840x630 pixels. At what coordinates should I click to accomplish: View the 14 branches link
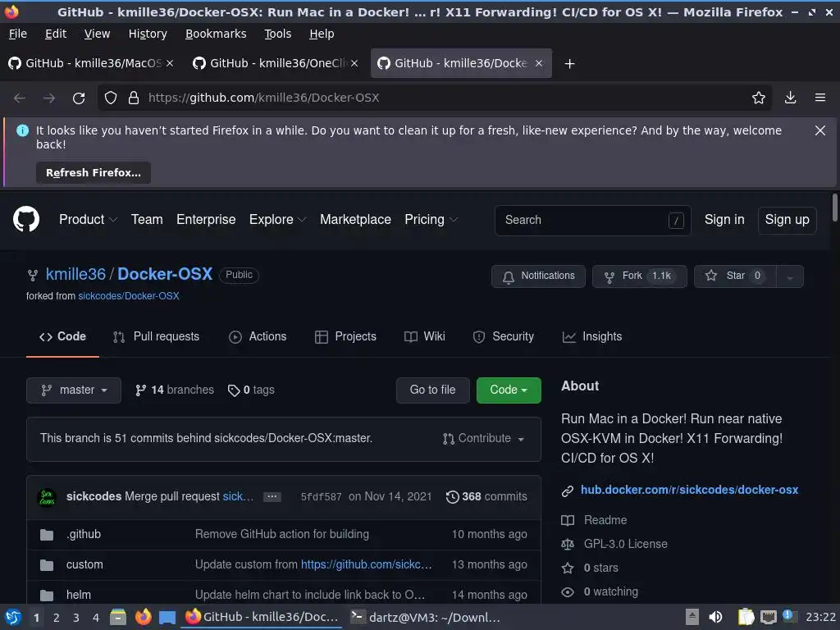[175, 390]
